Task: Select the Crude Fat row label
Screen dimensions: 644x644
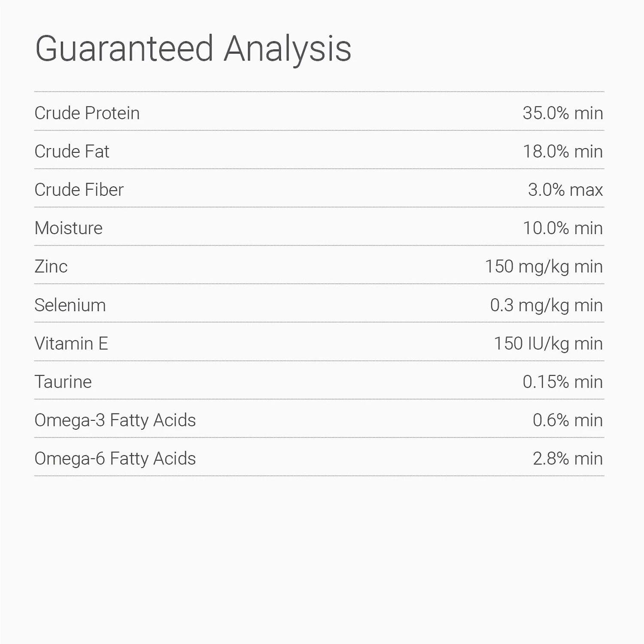Action: point(72,152)
